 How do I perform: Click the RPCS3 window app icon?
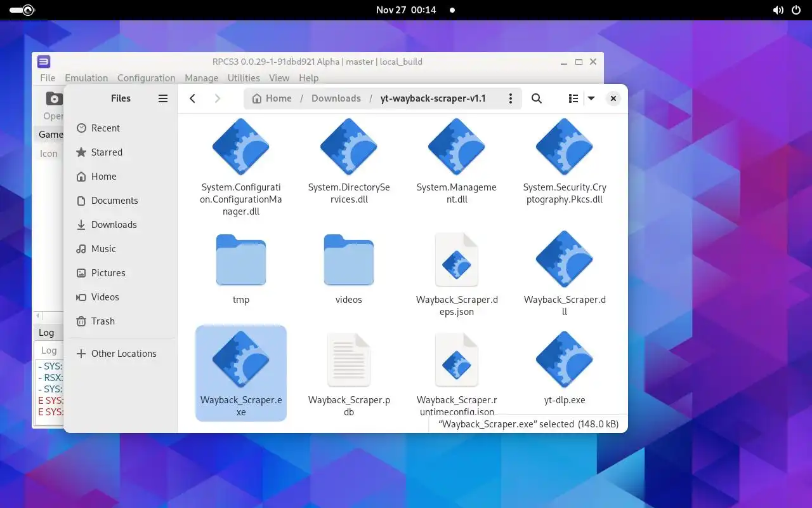coord(44,62)
